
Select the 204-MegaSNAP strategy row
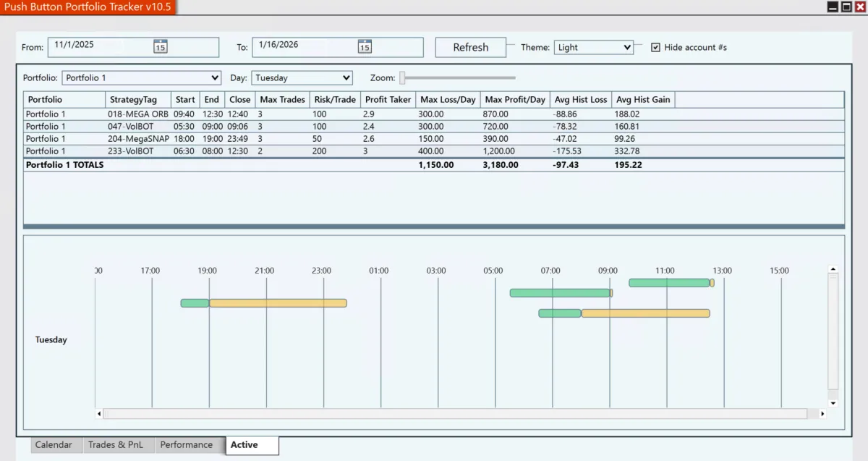[138, 138]
